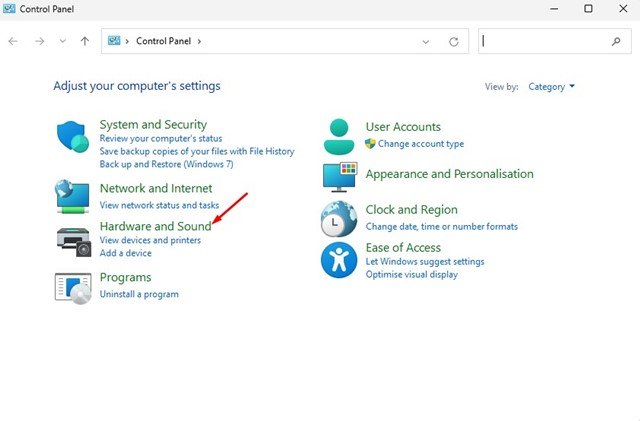Open System and Security heading
Image resolution: width=640 pixels, height=421 pixels.
(153, 124)
